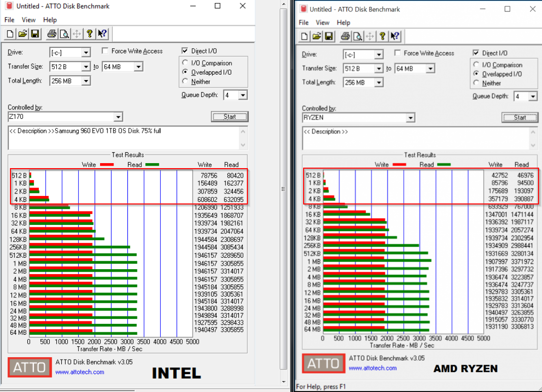Click the Open folder icon in Ryzen window
The width and height of the screenshot is (542, 392).
[x=317, y=36]
